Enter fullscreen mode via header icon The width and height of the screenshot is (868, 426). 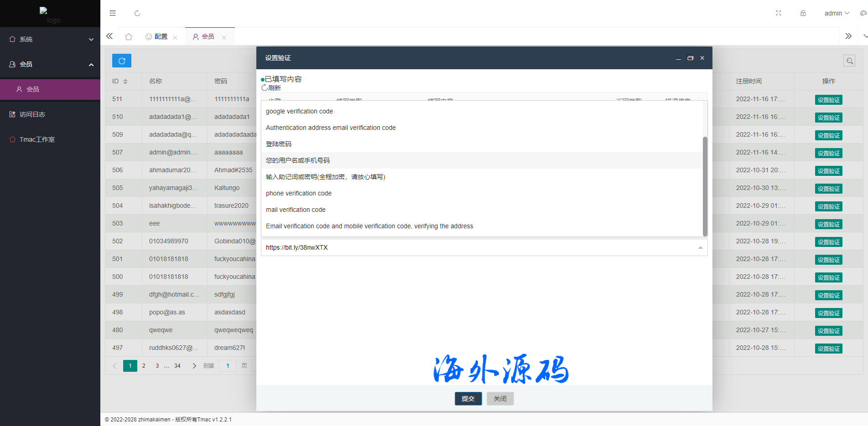tap(779, 13)
